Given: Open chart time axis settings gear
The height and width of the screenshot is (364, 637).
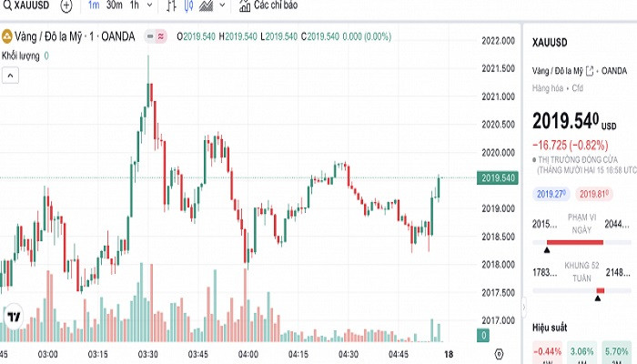Looking at the screenshot, I should (x=499, y=352).
